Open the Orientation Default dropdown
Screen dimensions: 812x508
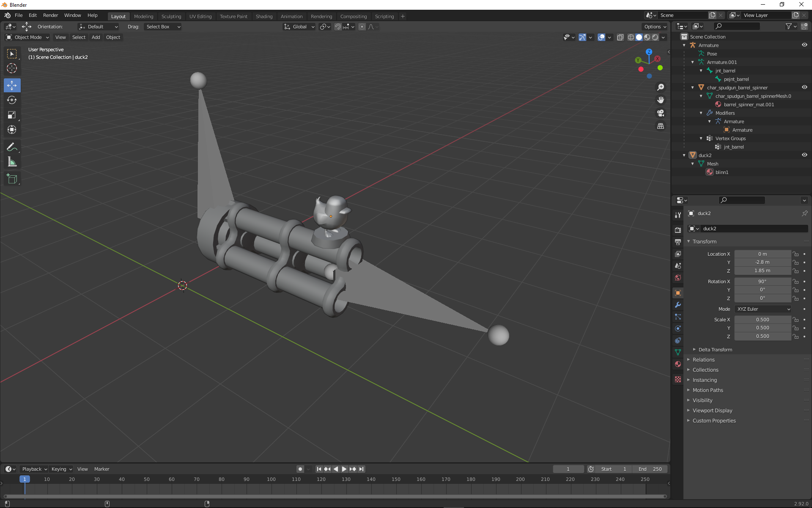click(x=99, y=27)
